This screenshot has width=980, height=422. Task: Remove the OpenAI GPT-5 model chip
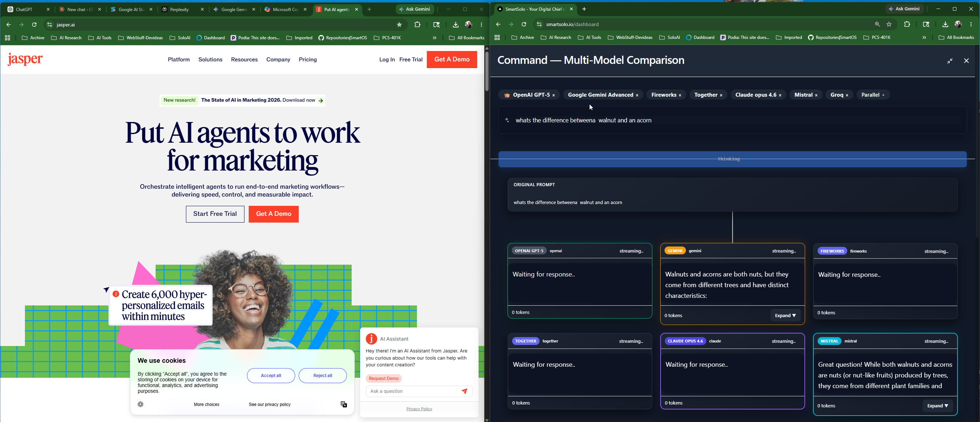point(554,95)
